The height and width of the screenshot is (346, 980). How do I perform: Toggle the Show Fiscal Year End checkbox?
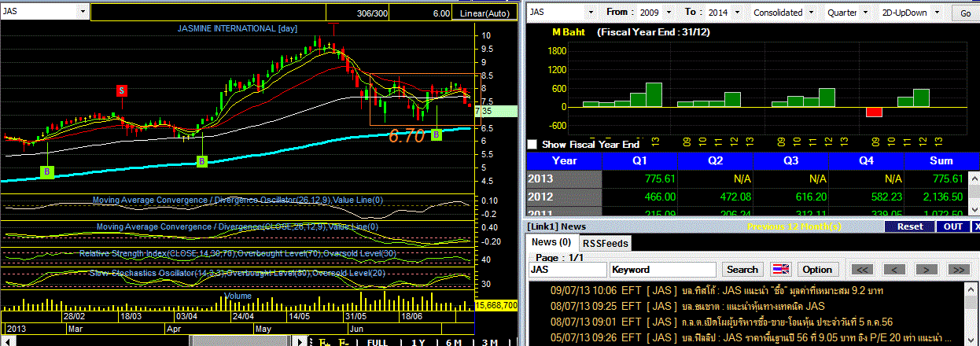[x=532, y=145]
